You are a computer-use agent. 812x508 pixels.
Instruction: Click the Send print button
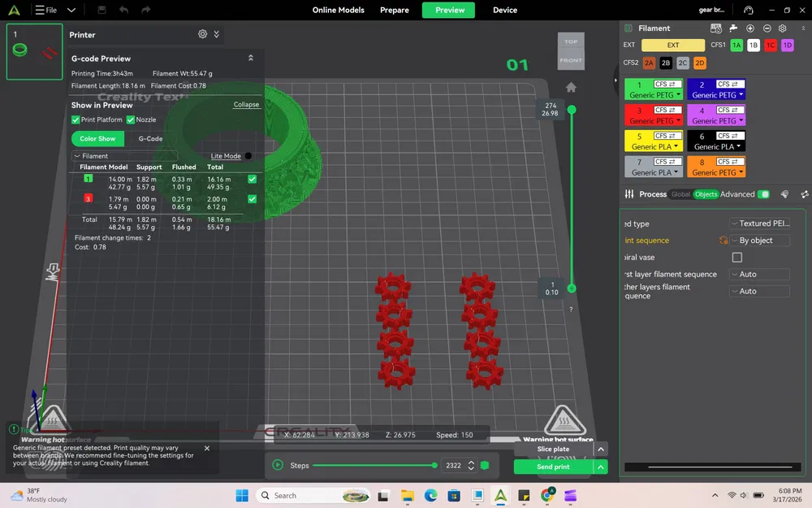(553, 467)
